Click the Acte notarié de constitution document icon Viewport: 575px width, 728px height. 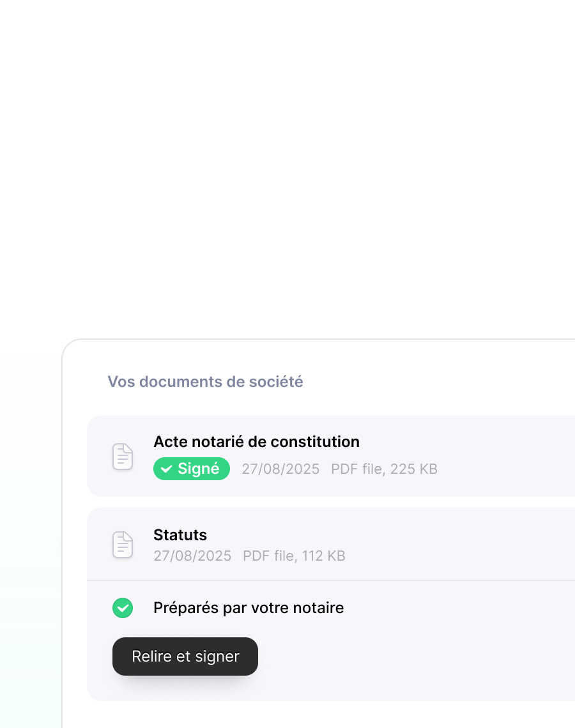123,457
